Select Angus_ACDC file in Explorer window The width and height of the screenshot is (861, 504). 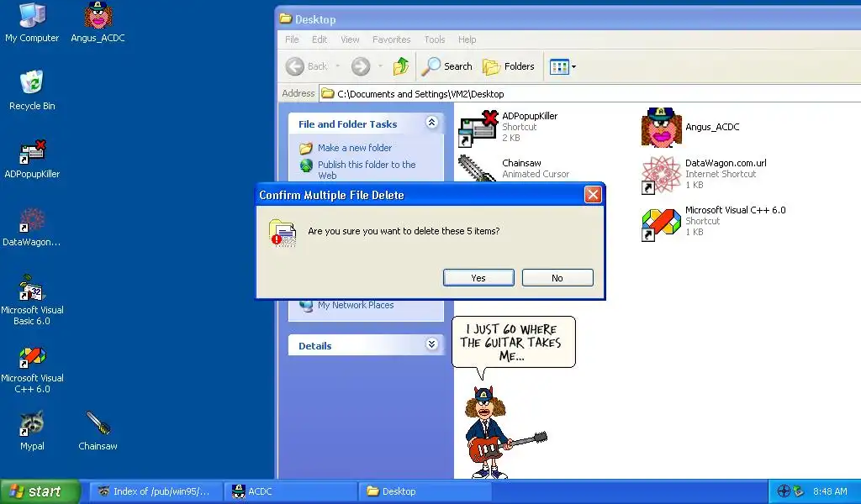point(690,127)
